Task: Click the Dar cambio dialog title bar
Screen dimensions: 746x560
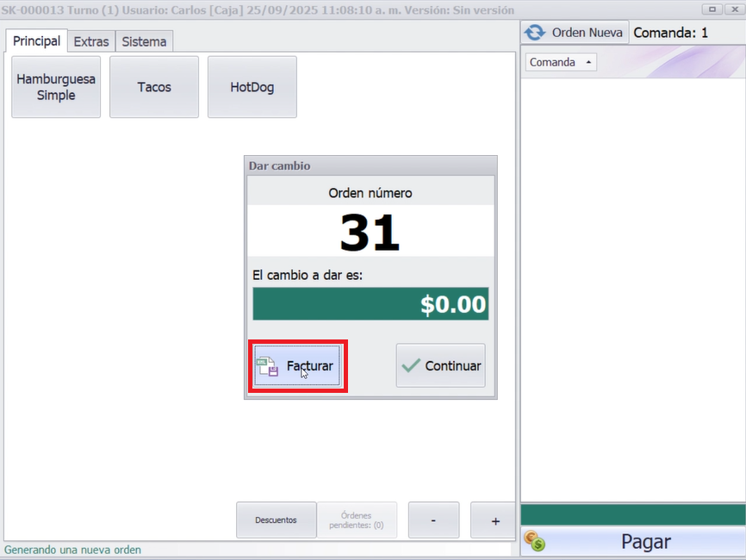Action: [370, 165]
